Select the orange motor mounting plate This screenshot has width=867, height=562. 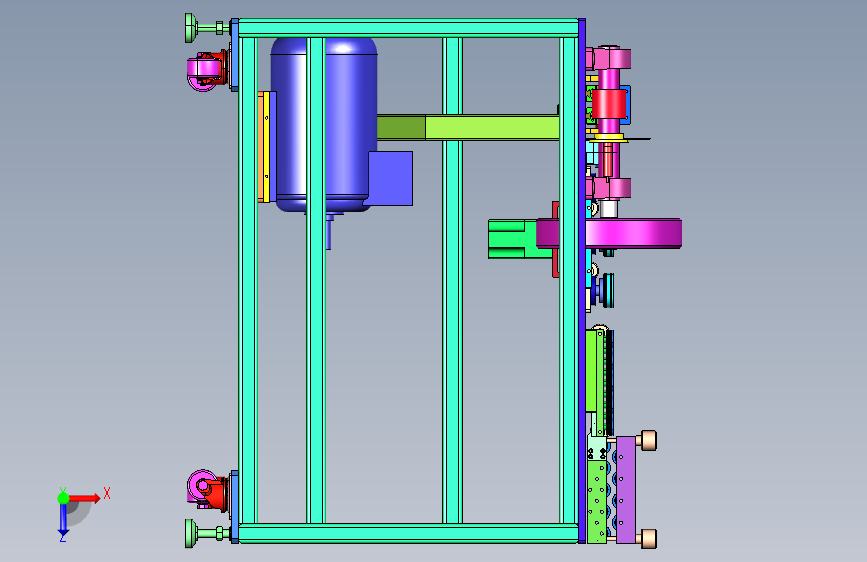click(260, 147)
